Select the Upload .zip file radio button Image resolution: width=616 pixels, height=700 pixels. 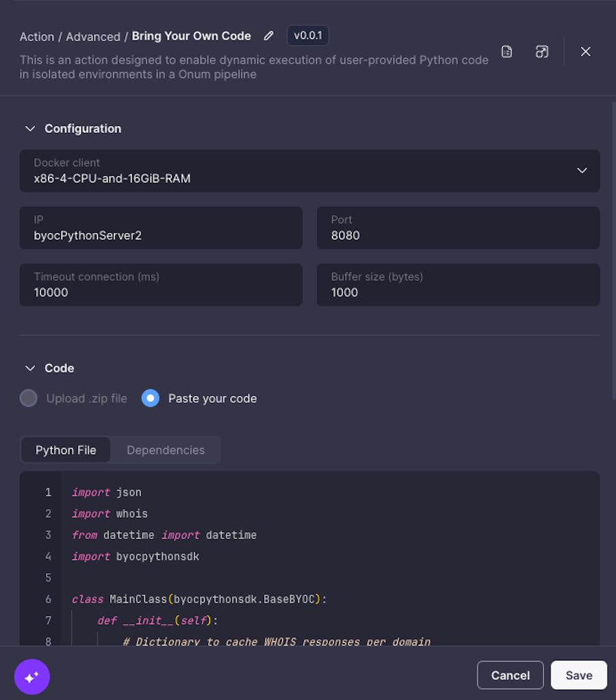pos(29,398)
